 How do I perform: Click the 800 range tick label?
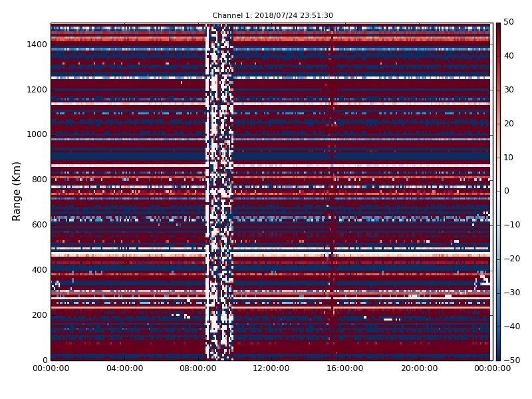(x=39, y=180)
